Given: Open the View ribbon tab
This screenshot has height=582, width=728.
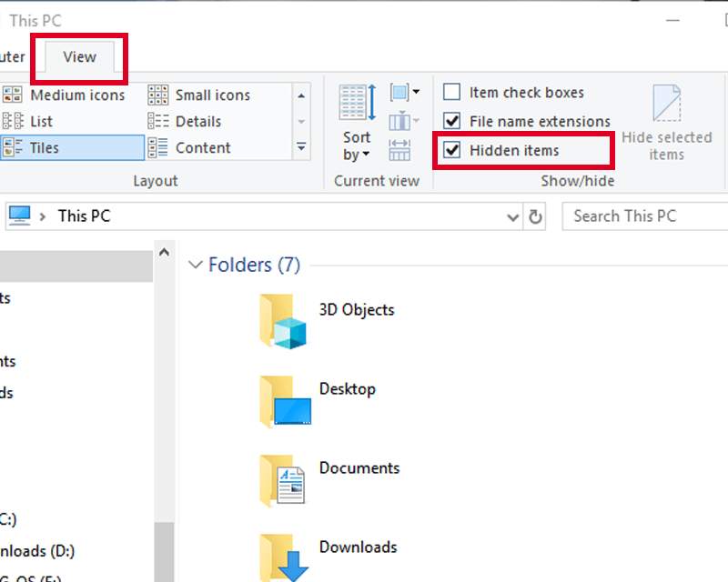Looking at the screenshot, I should click(79, 56).
